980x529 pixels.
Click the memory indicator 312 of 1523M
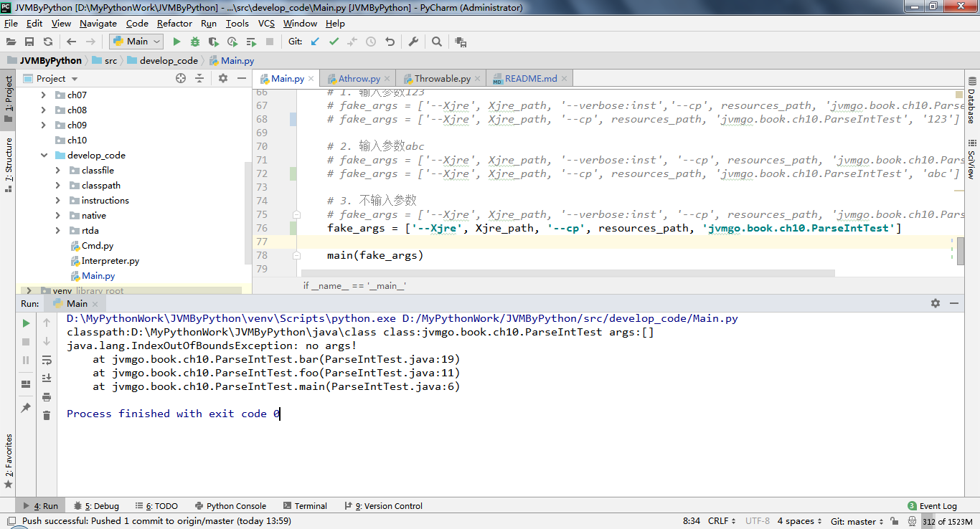pyautogui.click(x=948, y=521)
